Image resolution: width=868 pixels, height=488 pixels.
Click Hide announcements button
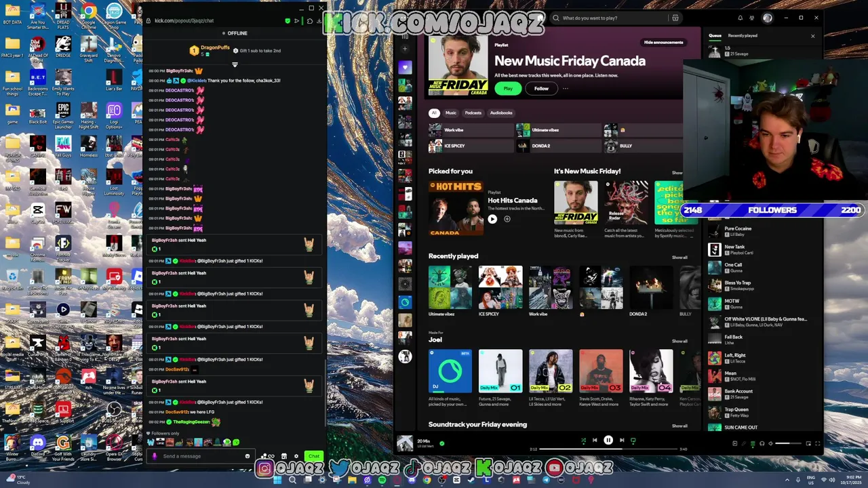tap(663, 43)
